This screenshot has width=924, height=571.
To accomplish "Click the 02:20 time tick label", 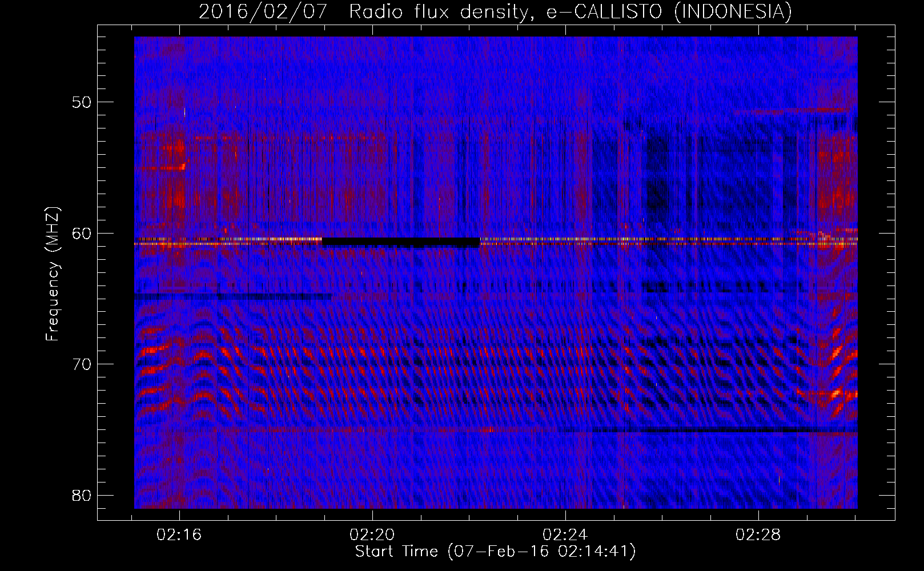I will click(x=372, y=535).
